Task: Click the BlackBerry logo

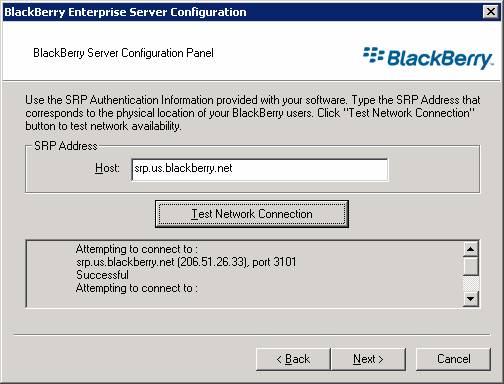Action: tap(428, 58)
